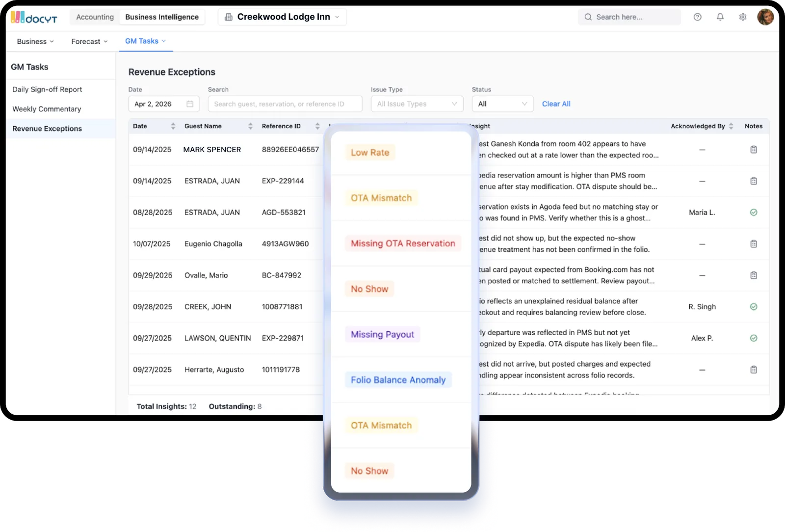The height and width of the screenshot is (532, 785).
Task: Click the Low Rate issue tag
Action: click(370, 153)
